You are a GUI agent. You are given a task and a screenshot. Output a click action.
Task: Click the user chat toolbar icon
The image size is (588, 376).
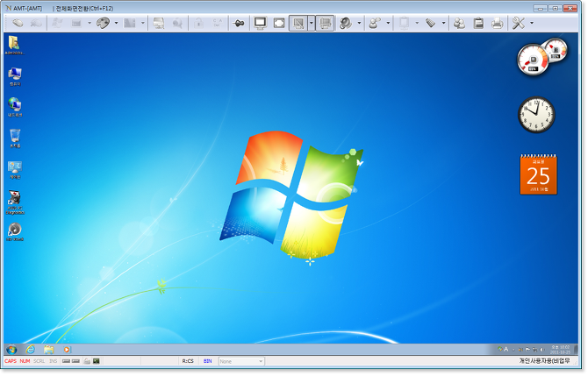(x=374, y=23)
